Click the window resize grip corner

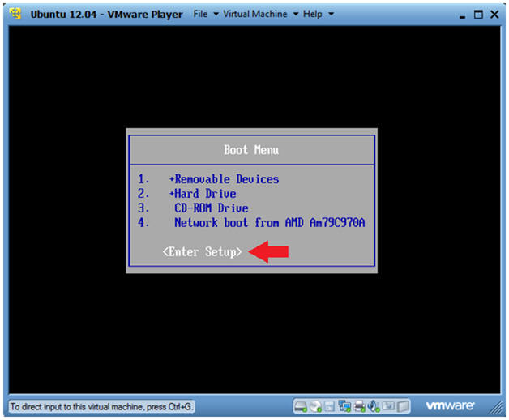coord(495,409)
